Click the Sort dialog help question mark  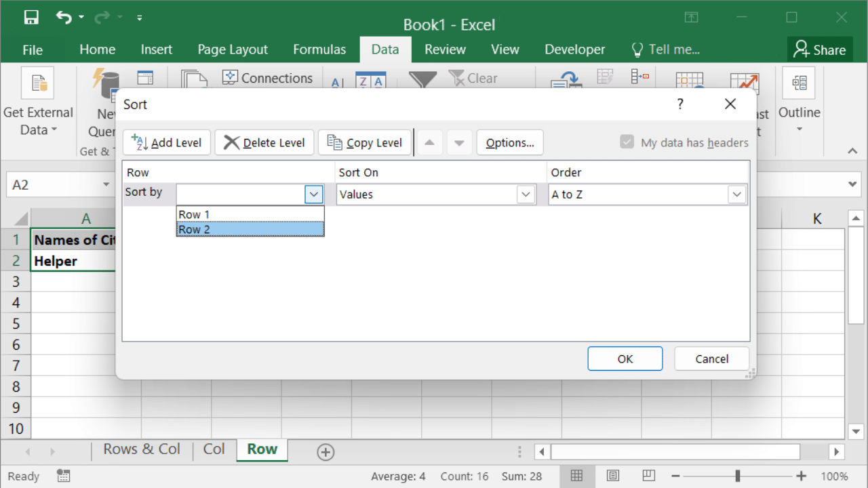(x=680, y=104)
